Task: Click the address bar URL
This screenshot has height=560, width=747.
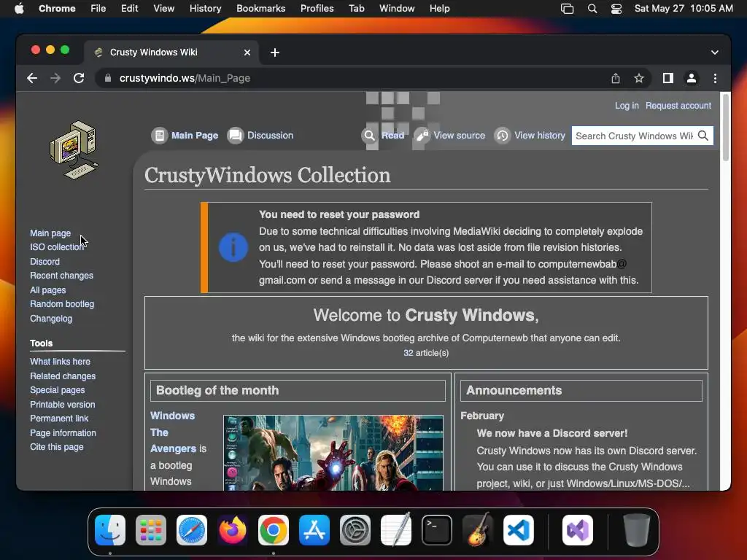Action: pos(185,78)
